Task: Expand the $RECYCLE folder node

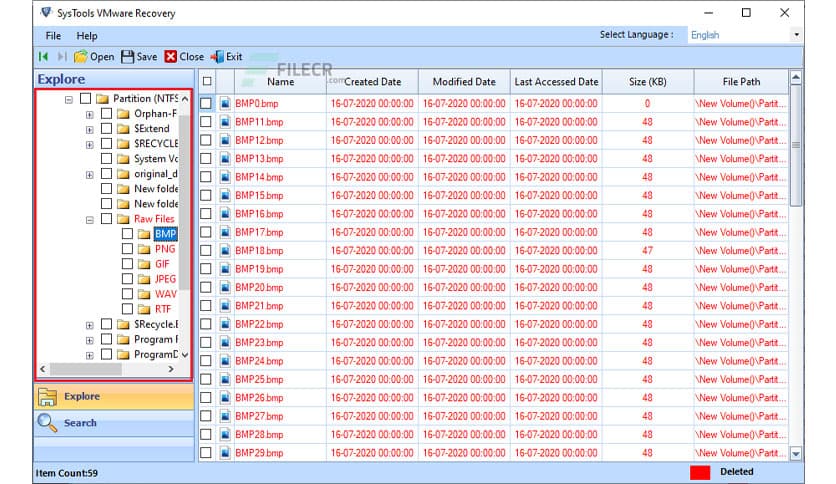Action: point(90,144)
